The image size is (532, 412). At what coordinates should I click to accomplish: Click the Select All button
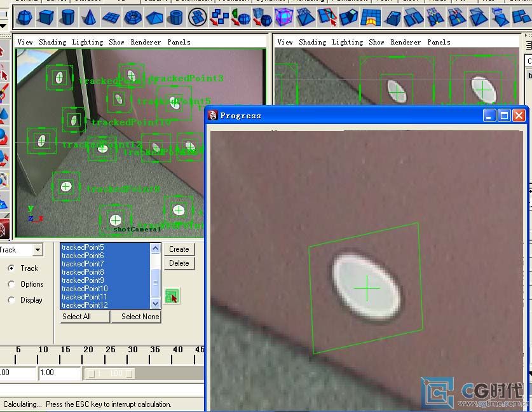click(x=85, y=317)
